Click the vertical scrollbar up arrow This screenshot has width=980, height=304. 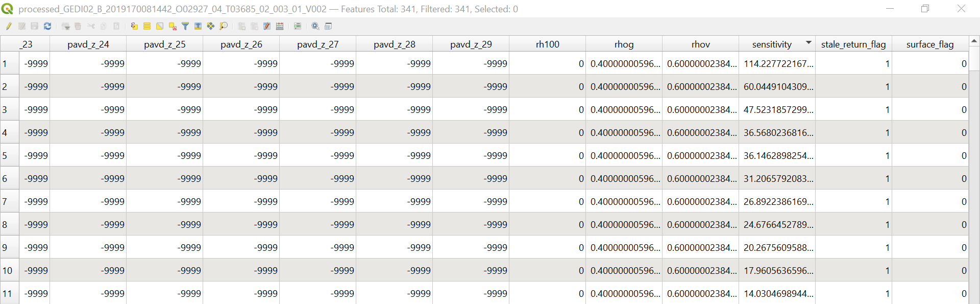(974, 41)
